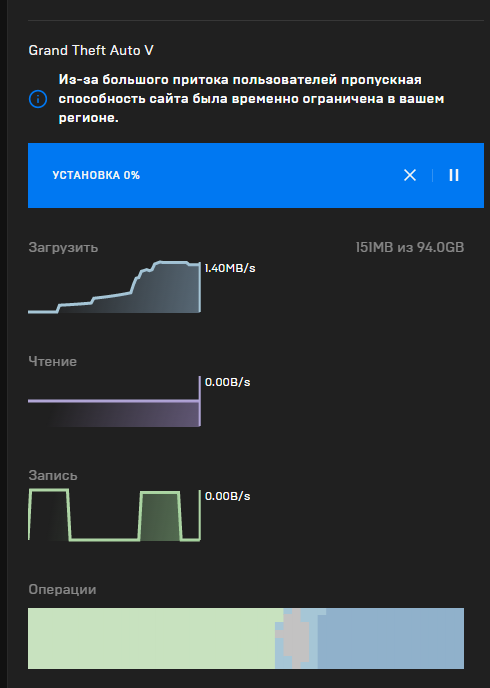Viewport: 490px width, 688px height.
Task: Click the blue info circle icon
Action: click(x=38, y=99)
